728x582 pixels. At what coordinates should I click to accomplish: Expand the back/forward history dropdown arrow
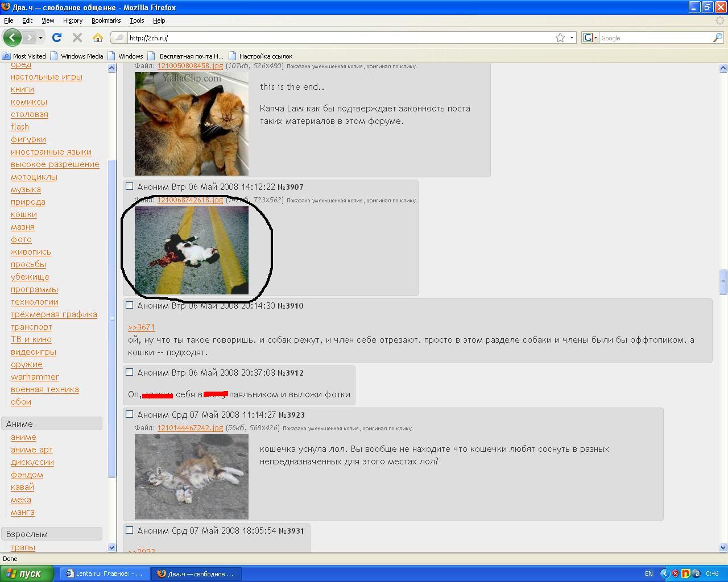40,38
